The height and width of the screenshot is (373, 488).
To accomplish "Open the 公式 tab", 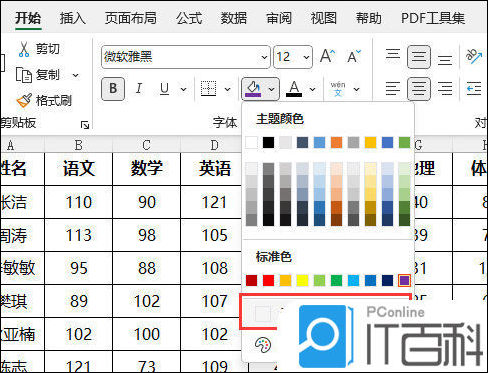I will (x=189, y=18).
